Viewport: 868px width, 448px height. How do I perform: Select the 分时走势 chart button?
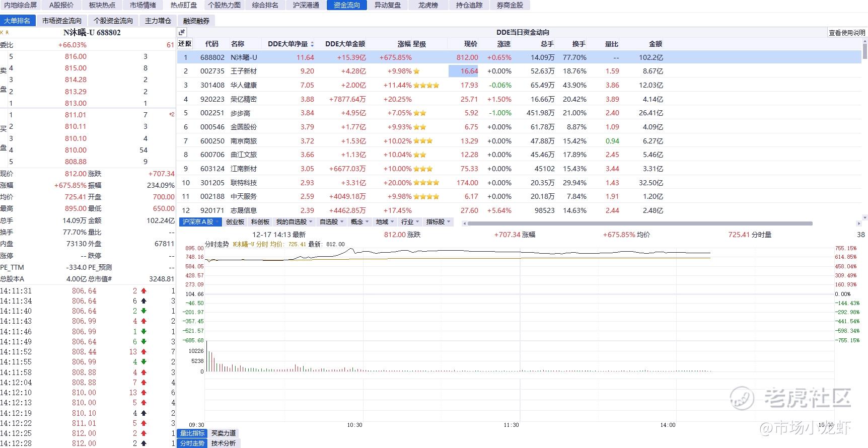[x=192, y=443]
